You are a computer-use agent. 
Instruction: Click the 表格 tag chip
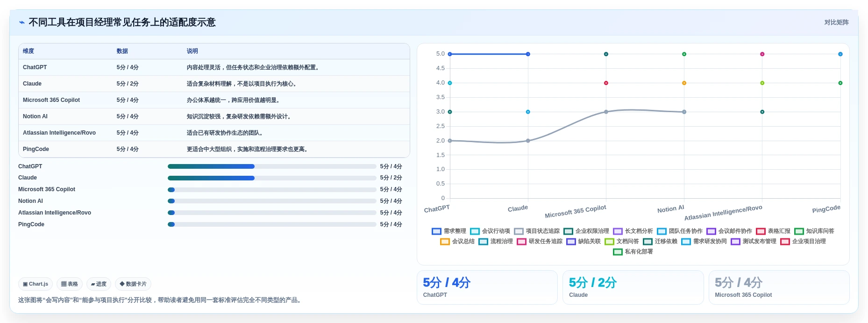click(70, 284)
